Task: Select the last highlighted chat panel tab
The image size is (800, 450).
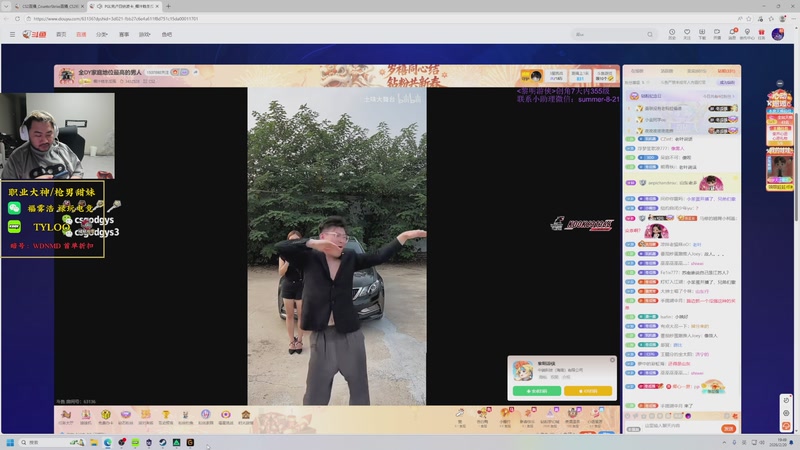Action: [726, 71]
